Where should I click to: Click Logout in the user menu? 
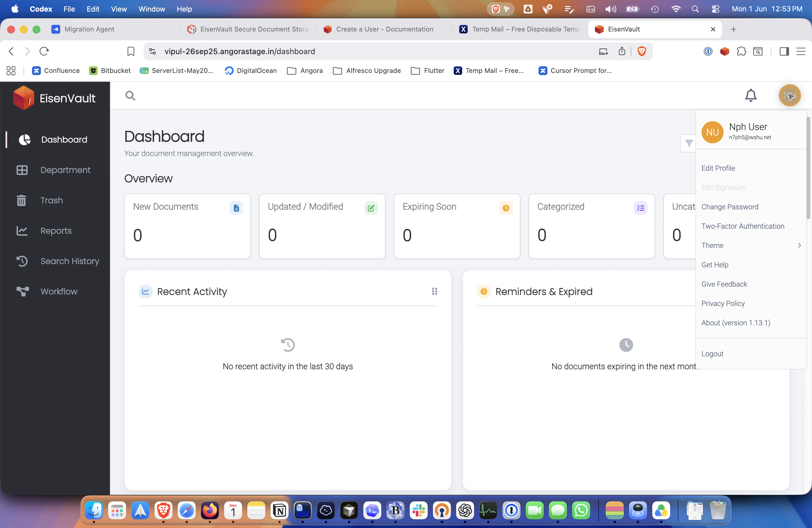pyautogui.click(x=712, y=354)
